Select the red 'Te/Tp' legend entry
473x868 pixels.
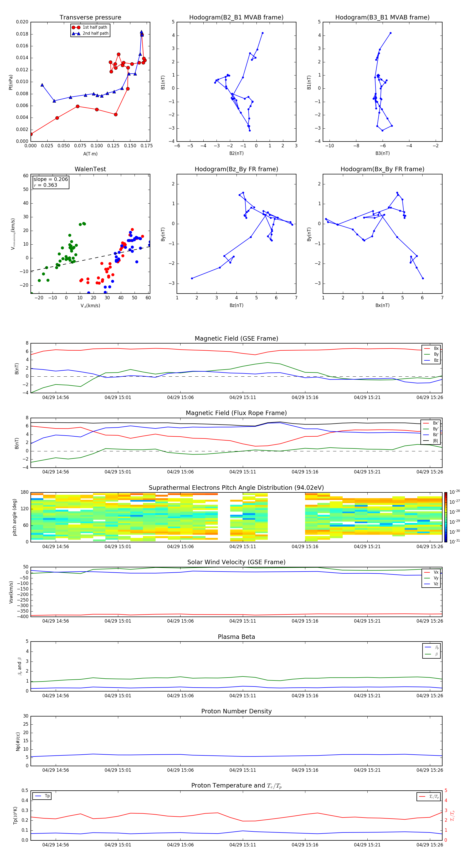[x=429, y=796]
